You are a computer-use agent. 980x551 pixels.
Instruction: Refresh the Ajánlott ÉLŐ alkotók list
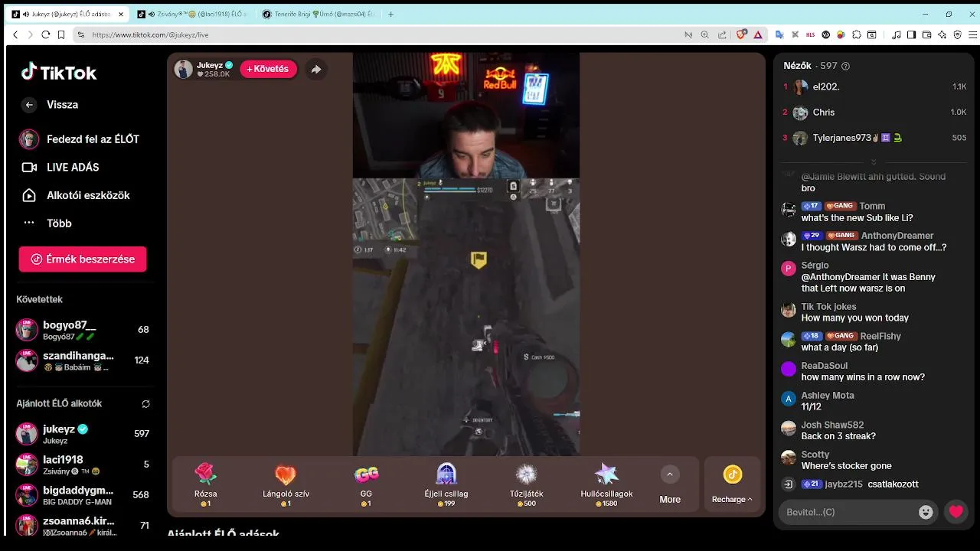pyautogui.click(x=145, y=404)
